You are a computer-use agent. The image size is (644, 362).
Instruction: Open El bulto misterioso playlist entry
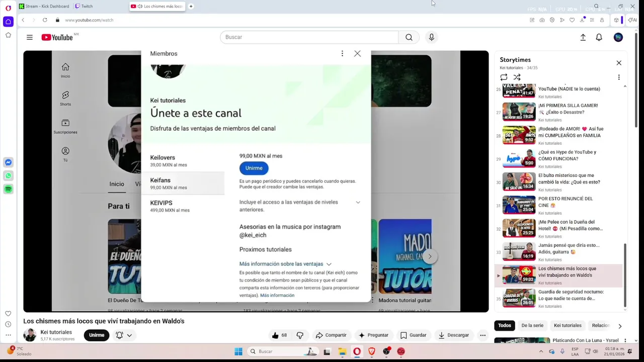coord(558,182)
